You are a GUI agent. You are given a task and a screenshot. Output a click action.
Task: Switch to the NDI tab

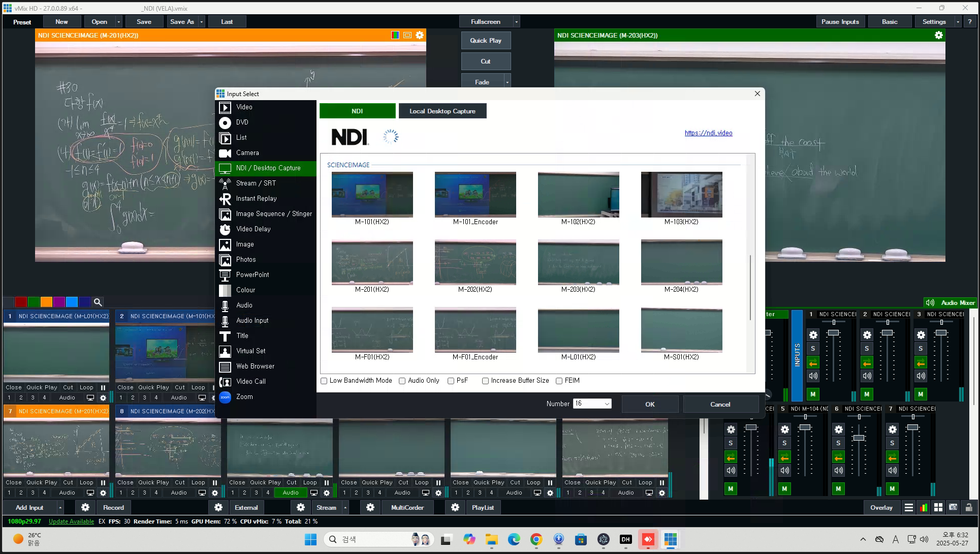pyautogui.click(x=358, y=111)
